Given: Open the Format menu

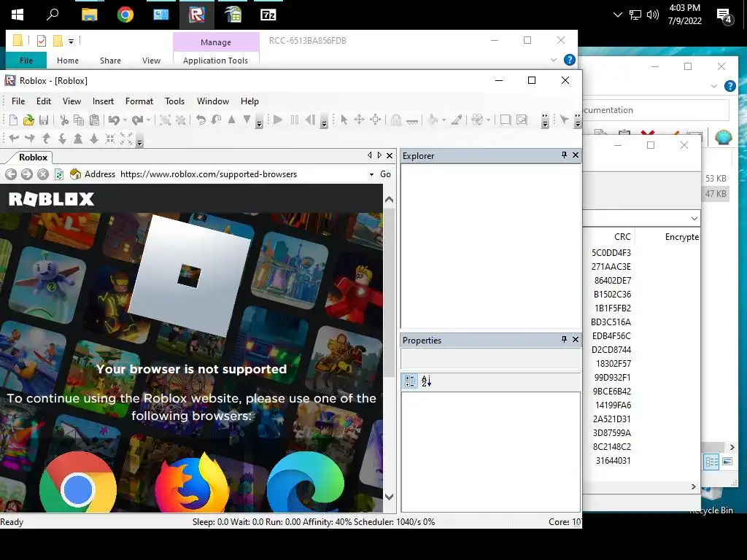Looking at the screenshot, I should pyautogui.click(x=139, y=101).
